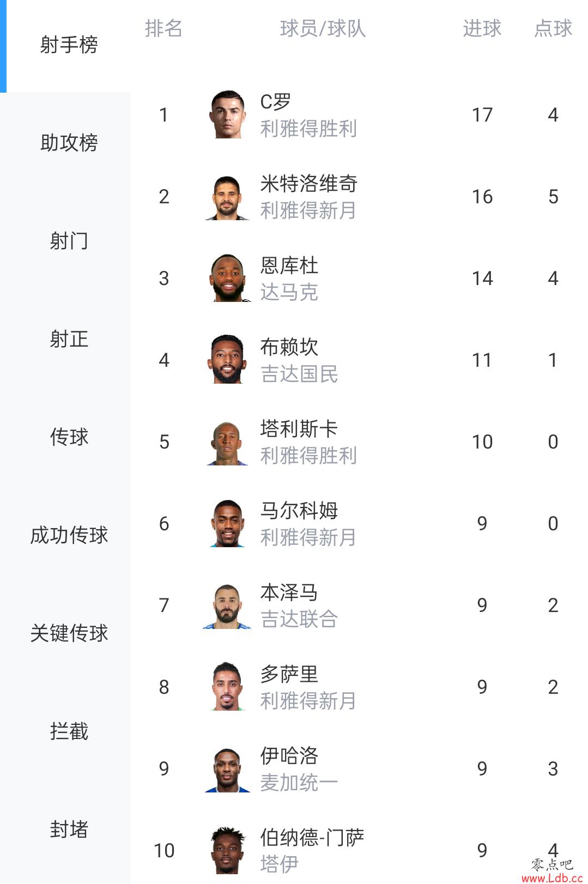Tap 伯纳德-门萨 player avatar
This screenshot has height=884, width=588.
227,850
